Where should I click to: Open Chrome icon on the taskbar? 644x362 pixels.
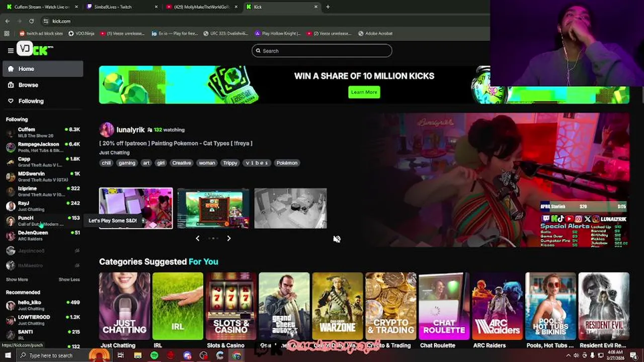tap(236, 355)
